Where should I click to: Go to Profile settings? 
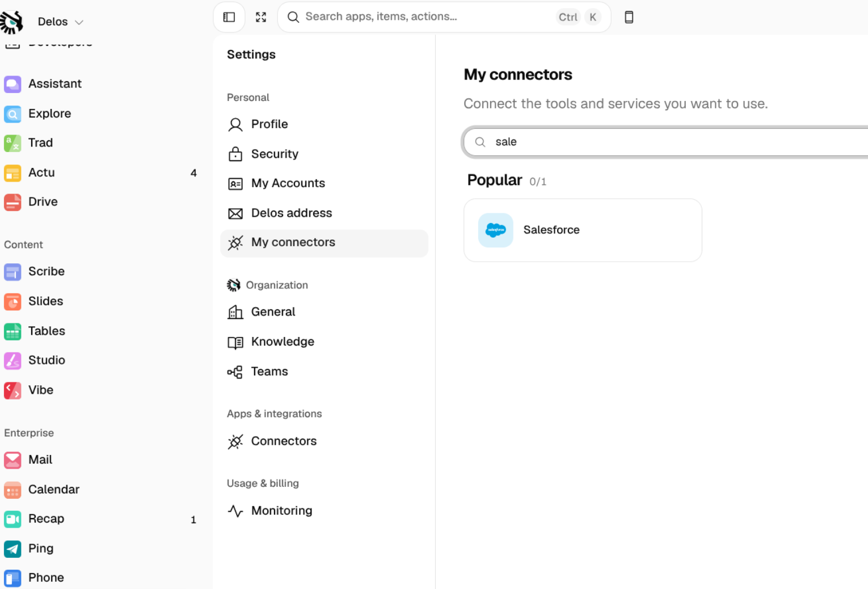tap(324, 124)
